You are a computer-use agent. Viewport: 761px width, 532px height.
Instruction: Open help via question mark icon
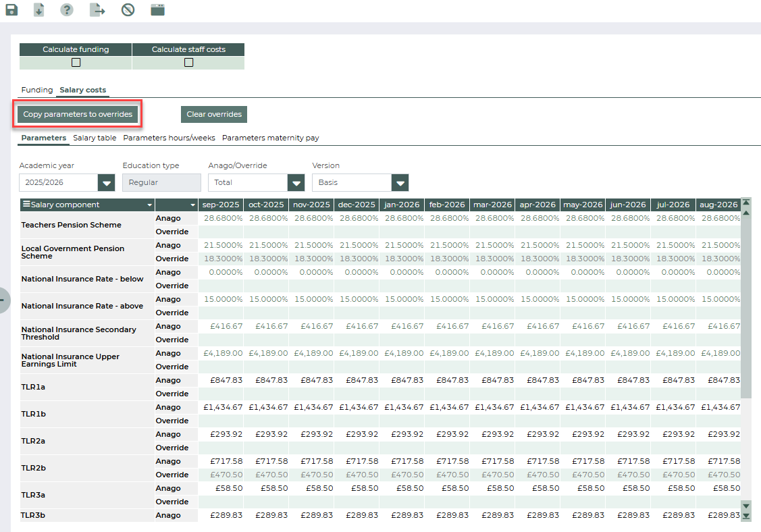pyautogui.click(x=67, y=10)
